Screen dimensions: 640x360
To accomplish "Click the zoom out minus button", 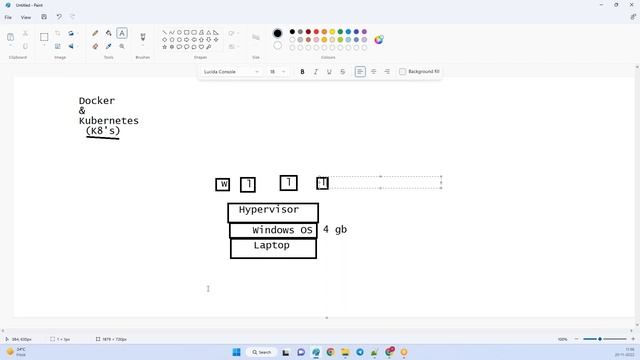I will [576, 339].
